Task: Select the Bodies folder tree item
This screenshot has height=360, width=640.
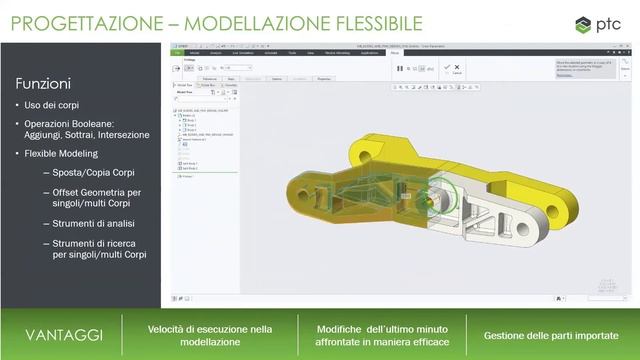Action: tap(187, 116)
